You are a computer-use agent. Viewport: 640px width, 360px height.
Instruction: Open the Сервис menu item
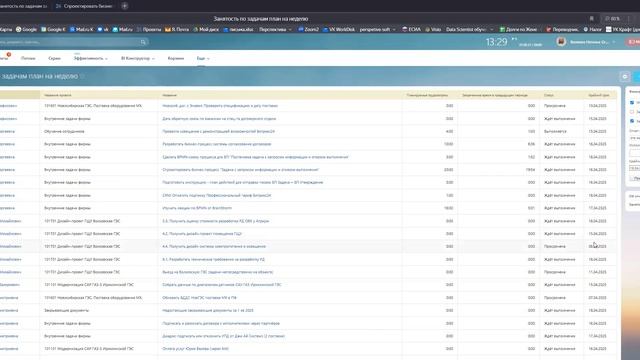tap(54, 58)
